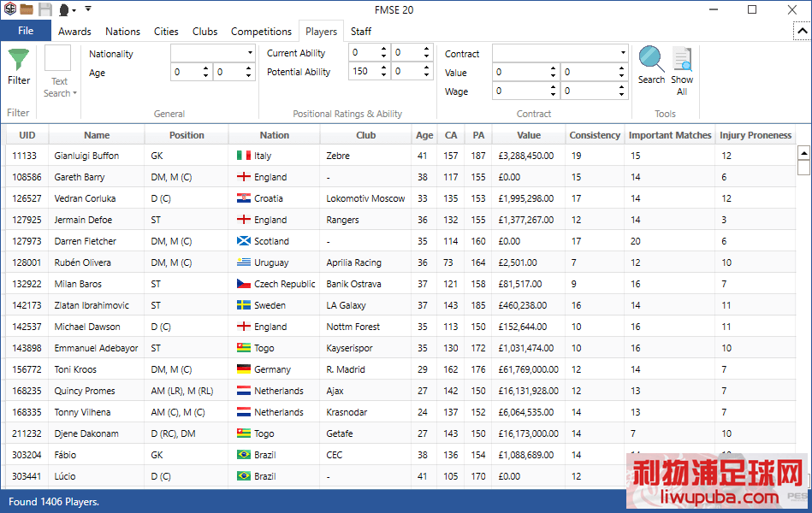Click the Scotland flag icon
The image size is (812, 513).
(x=244, y=241)
